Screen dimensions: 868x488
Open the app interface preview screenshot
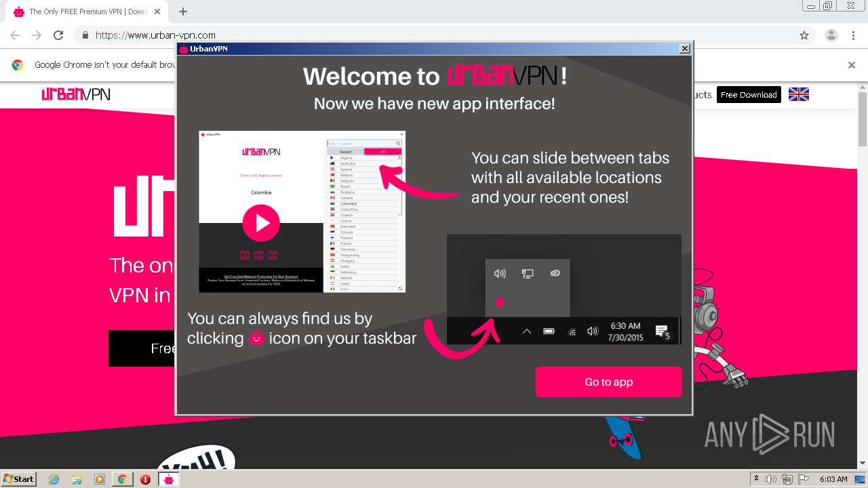tap(302, 211)
